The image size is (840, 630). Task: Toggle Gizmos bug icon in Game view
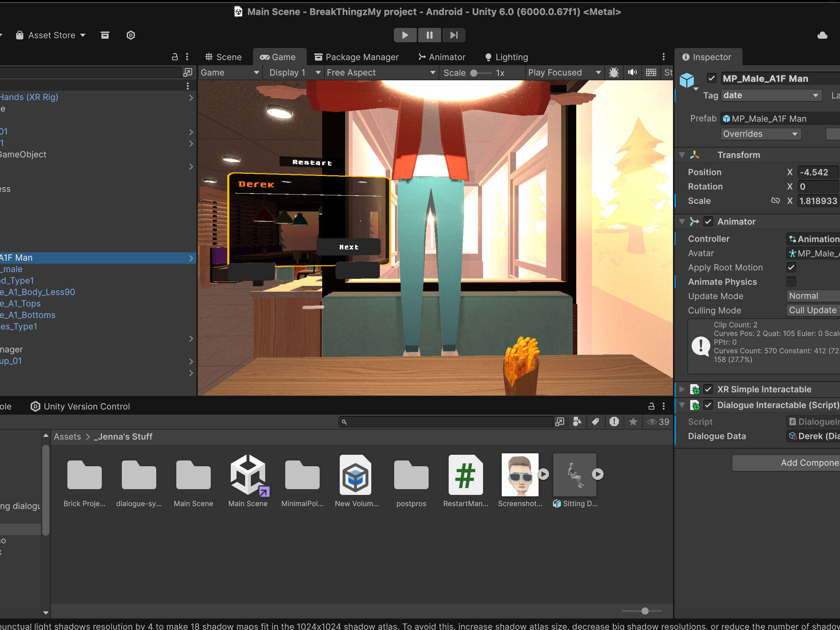tap(614, 72)
